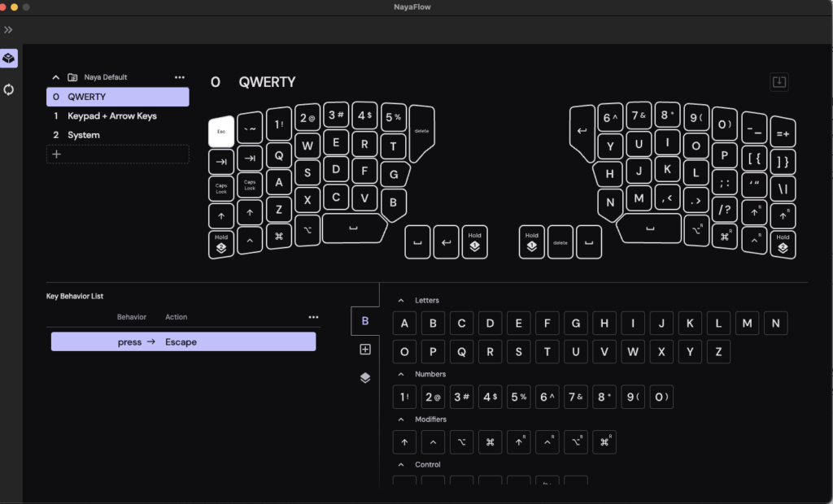This screenshot has width=833, height=504.
Task: Open the keyboard layers view cube icon
Action: [x=8, y=58]
